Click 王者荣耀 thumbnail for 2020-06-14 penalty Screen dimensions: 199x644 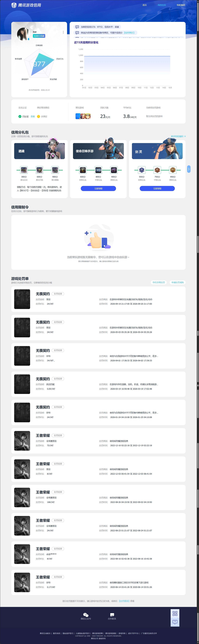tap(22, 582)
